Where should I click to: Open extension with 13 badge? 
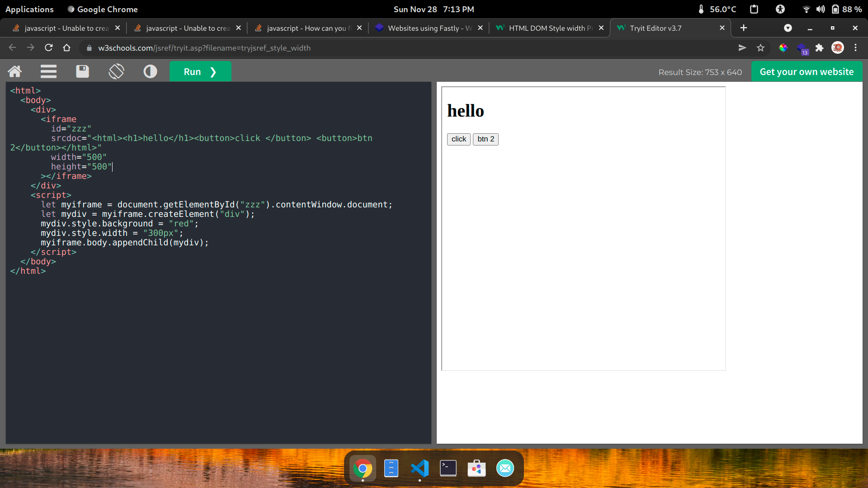(x=802, y=49)
